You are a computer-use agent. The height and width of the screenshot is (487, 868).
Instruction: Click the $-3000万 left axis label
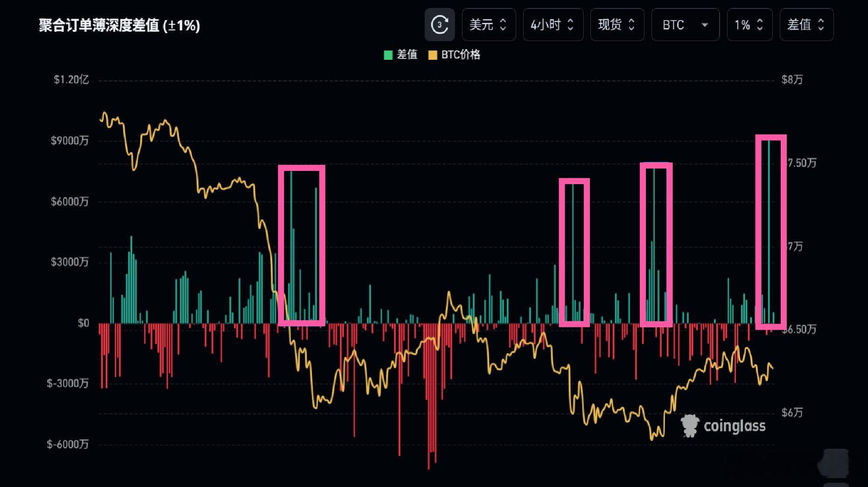(x=68, y=384)
